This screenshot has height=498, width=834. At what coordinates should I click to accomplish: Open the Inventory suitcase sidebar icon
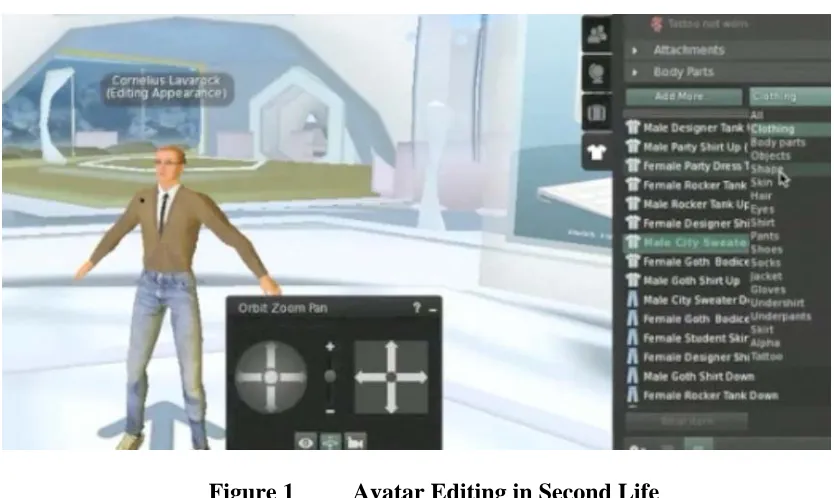(x=597, y=112)
